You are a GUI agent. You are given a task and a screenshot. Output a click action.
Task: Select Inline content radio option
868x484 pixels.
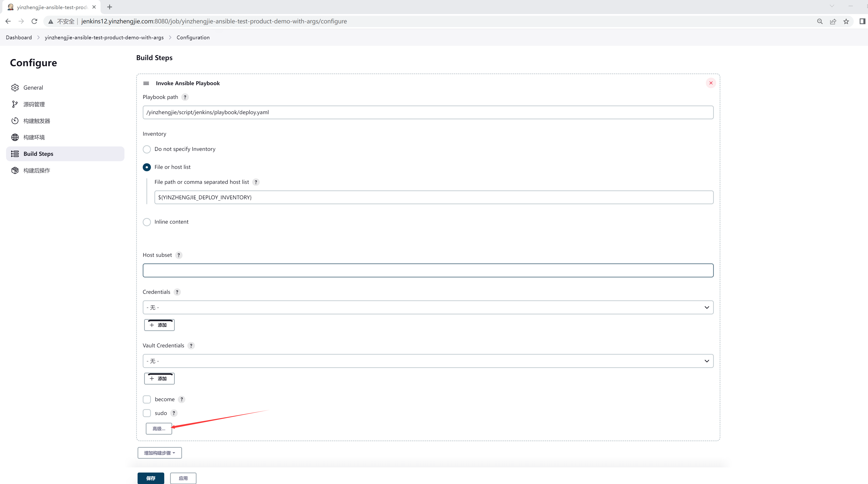pyautogui.click(x=147, y=222)
